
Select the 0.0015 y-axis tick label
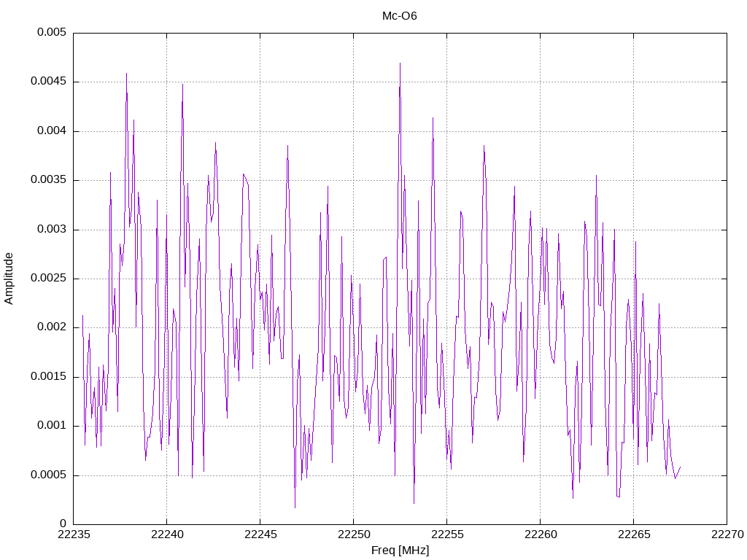[48, 377]
